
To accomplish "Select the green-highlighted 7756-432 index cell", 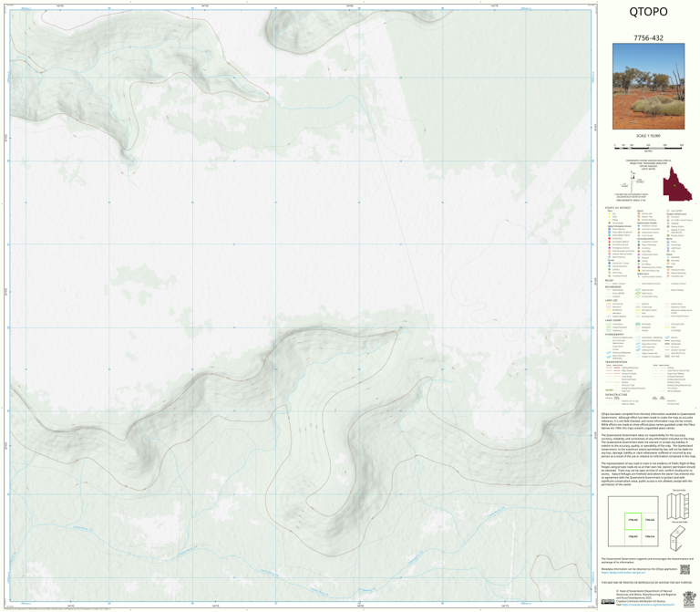I will click(x=633, y=521).
